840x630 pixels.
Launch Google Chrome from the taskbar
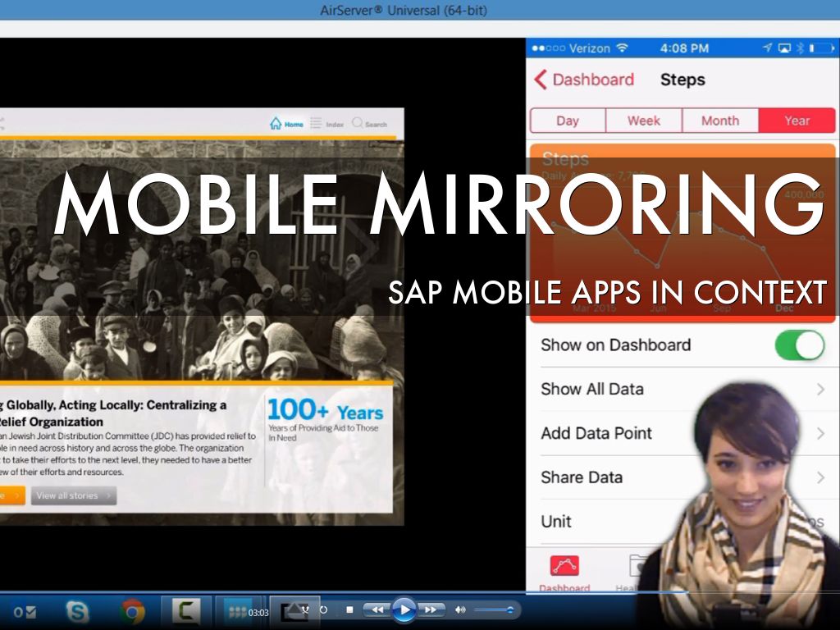pyautogui.click(x=132, y=611)
